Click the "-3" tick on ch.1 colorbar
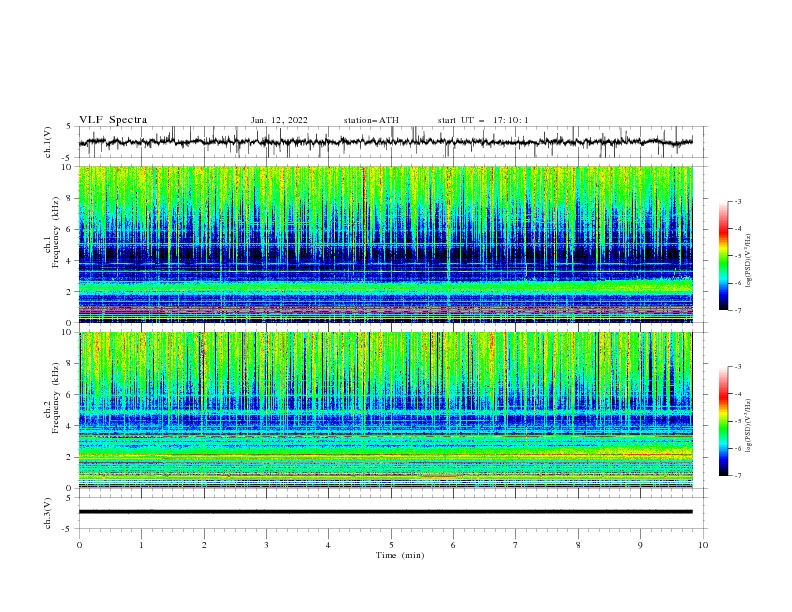 click(738, 201)
